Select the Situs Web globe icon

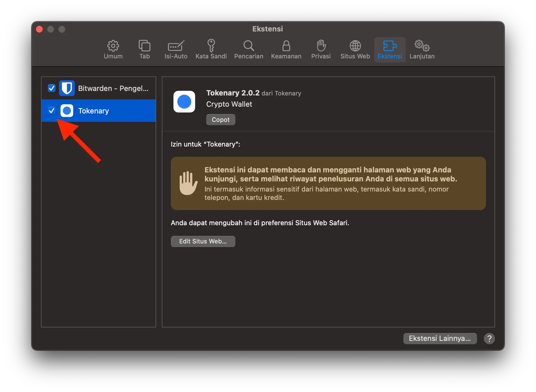pyautogui.click(x=355, y=49)
